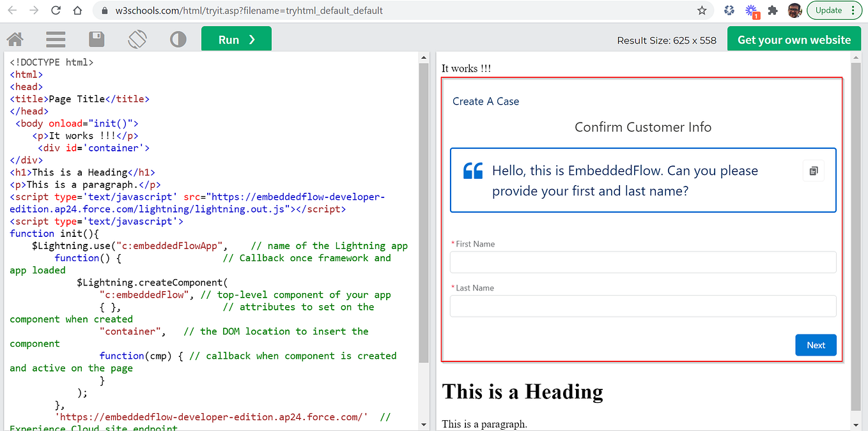Open the W3Schools hamburger menu

tap(56, 40)
